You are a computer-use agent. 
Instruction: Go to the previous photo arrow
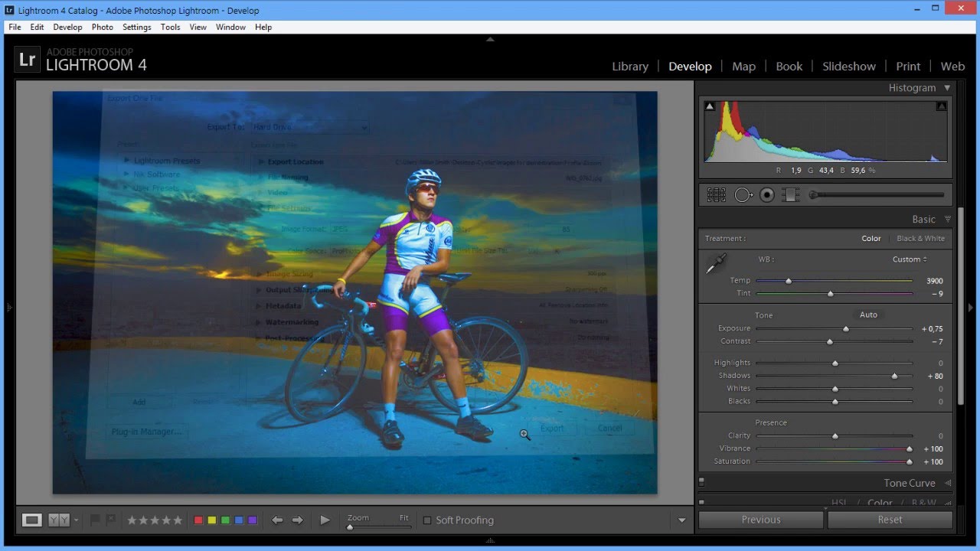(x=277, y=520)
